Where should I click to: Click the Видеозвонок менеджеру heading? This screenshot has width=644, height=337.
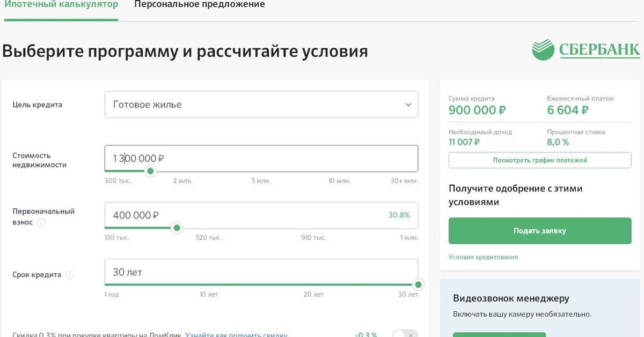coord(511,298)
